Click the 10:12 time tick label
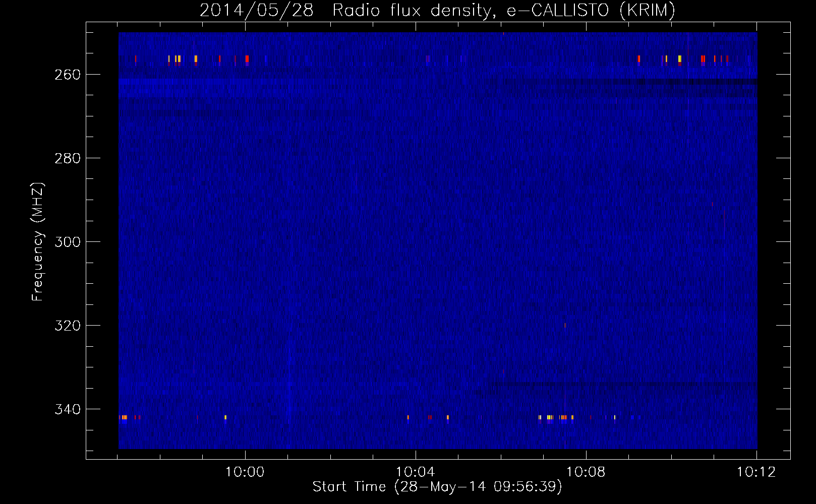This screenshot has width=816, height=504. click(x=756, y=472)
